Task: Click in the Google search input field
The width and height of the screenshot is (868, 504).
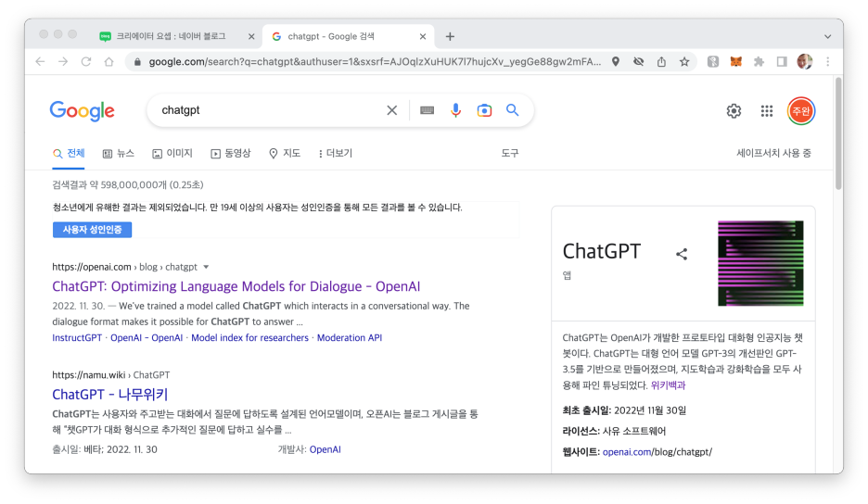Action: tap(271, 110)
